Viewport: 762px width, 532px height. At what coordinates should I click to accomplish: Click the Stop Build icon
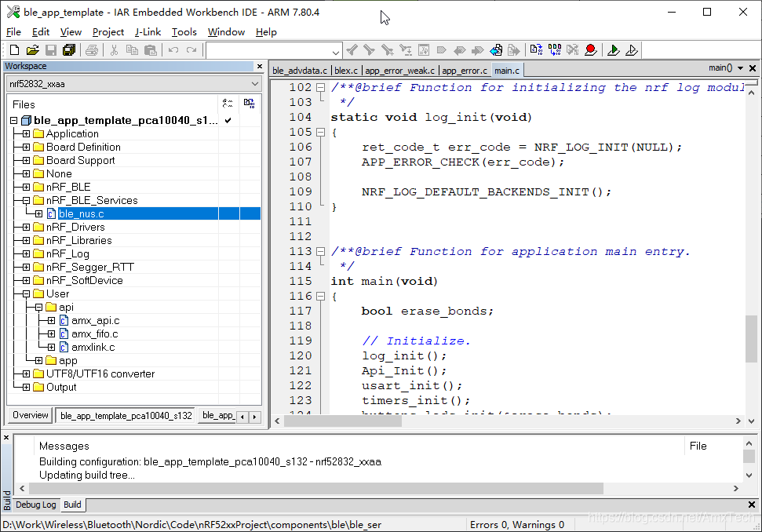(x=572, y=50)
